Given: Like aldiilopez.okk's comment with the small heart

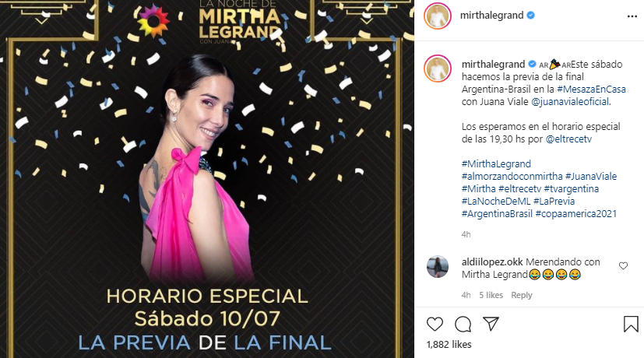Looking at the screenshot, I should (623, 265).
